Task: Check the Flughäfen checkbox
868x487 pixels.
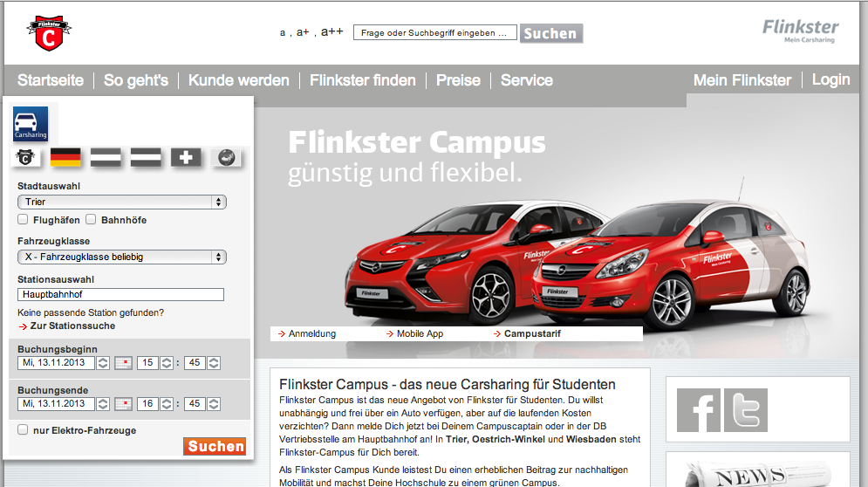Action: tap(23, 219)
